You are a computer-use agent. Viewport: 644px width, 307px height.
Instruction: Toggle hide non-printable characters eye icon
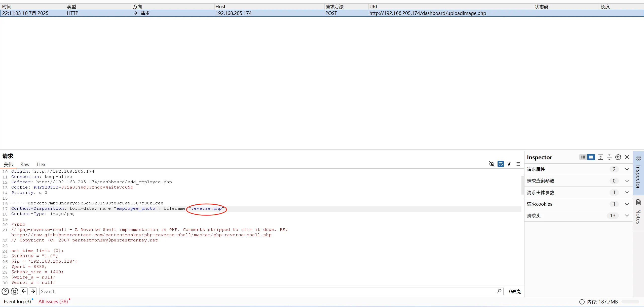(491, 164)
